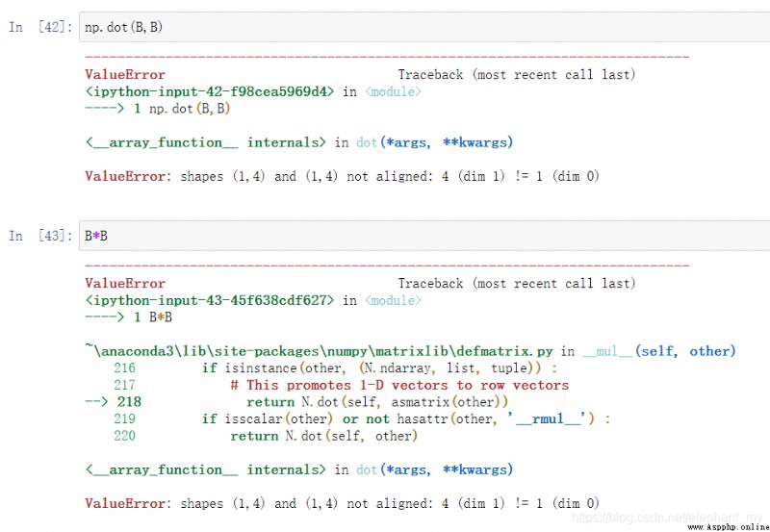Click final shapes not aligned message in cell 43
Screen dimensions: 770x532
pos(343,503)
